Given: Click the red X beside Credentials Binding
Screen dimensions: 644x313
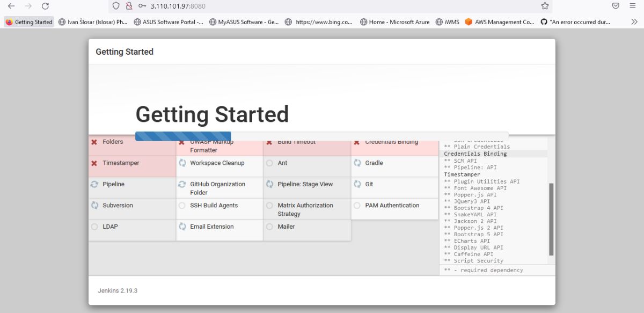Looking at the screenshot, I should (357, 142).
